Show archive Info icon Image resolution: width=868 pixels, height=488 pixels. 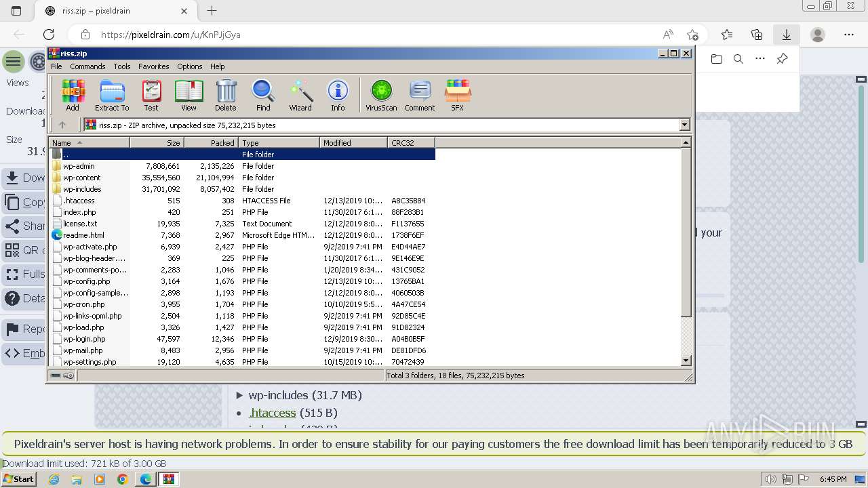338,95
